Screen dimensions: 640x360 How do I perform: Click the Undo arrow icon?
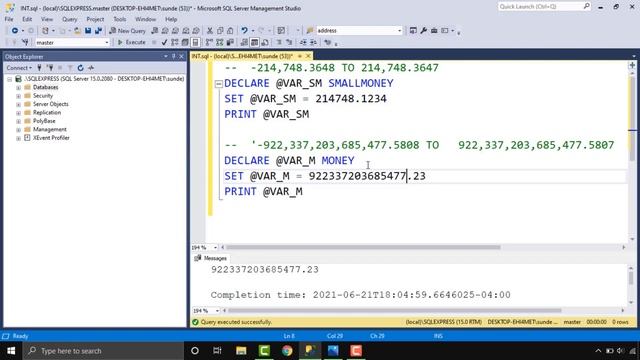point(244,31)
